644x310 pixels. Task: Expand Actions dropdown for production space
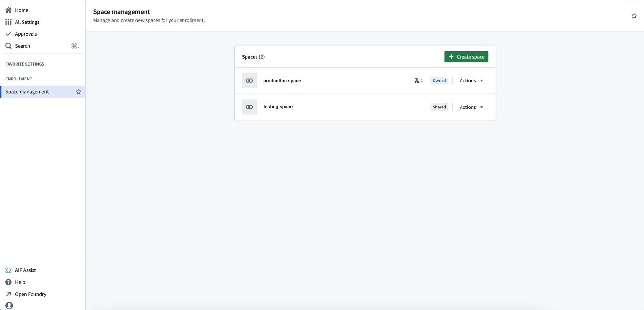471,80
